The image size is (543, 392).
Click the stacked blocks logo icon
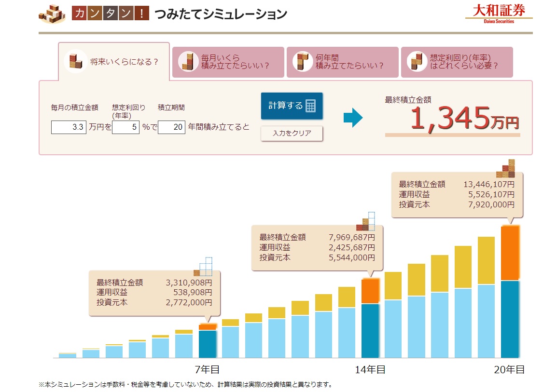pyautogui.click(x=52, y=14)
